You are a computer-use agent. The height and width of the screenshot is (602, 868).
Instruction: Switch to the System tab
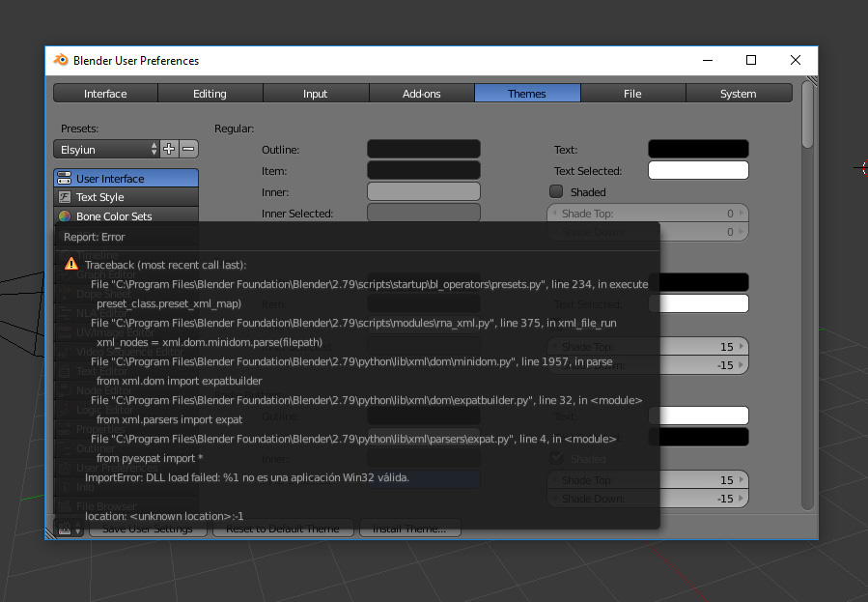point(739,94)
